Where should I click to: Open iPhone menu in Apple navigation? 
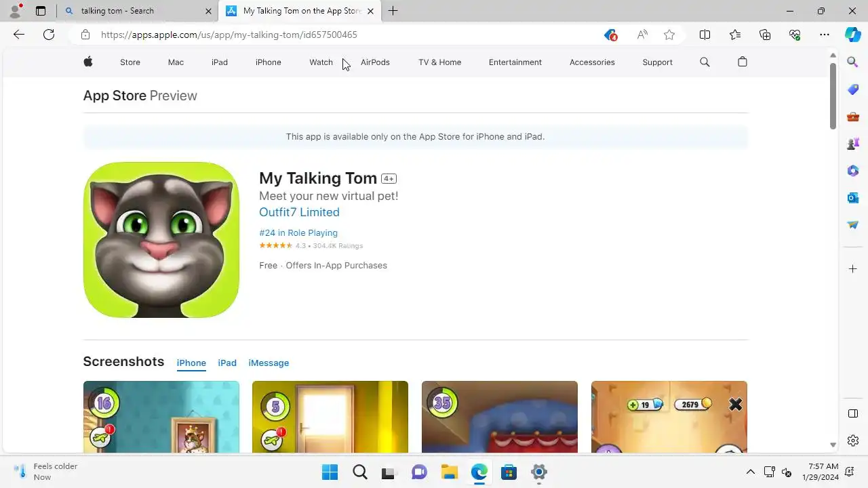[x=269, y=62]
